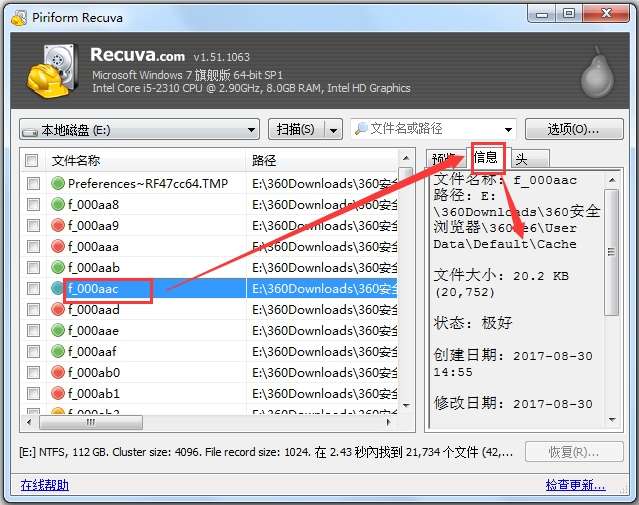Check the box for Preferences~RF47cc64.TMP
The image size is (639, 505).
[33, 183]
